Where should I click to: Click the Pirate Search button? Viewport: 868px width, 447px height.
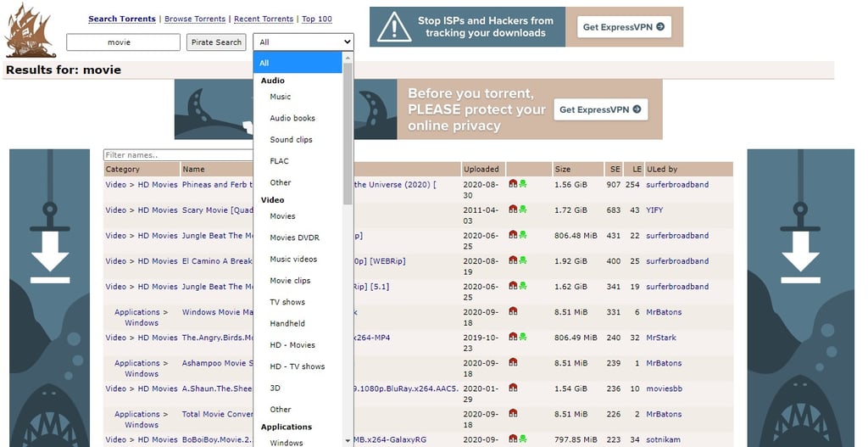216,42
